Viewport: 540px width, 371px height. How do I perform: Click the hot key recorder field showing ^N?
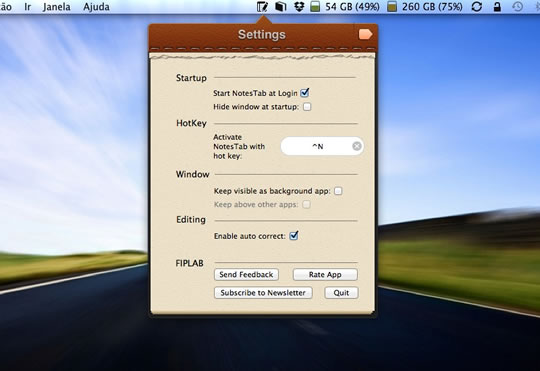322,146
